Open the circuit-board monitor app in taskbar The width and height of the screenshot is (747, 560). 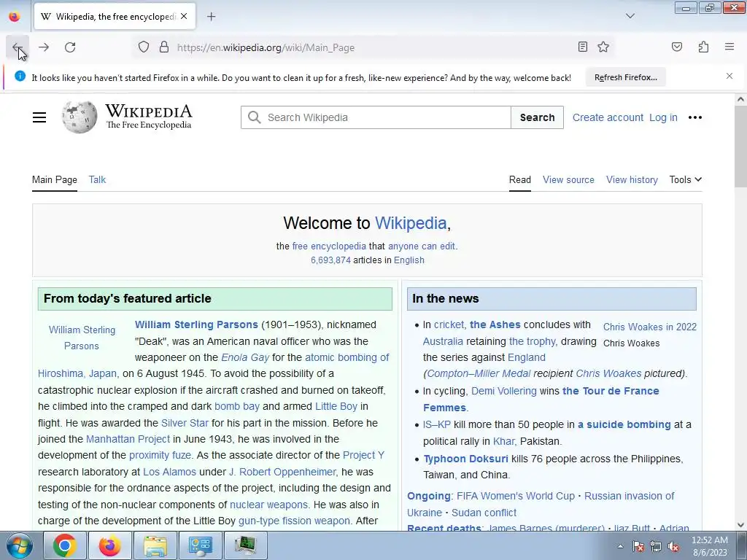(x=245, y=545)
